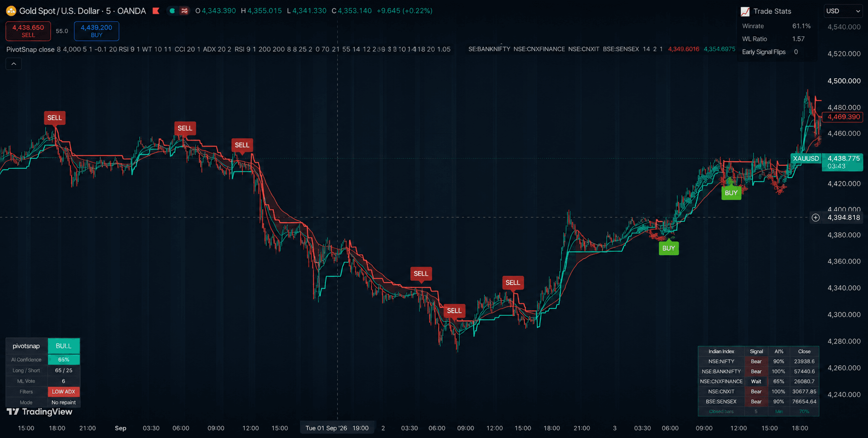Click the green market status dot icon

tap(172, 11)
